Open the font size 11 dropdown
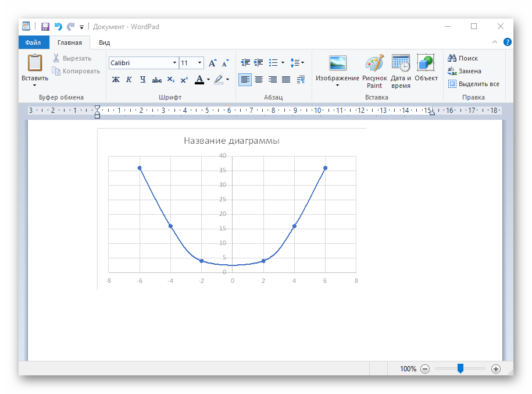 point(200,63)
